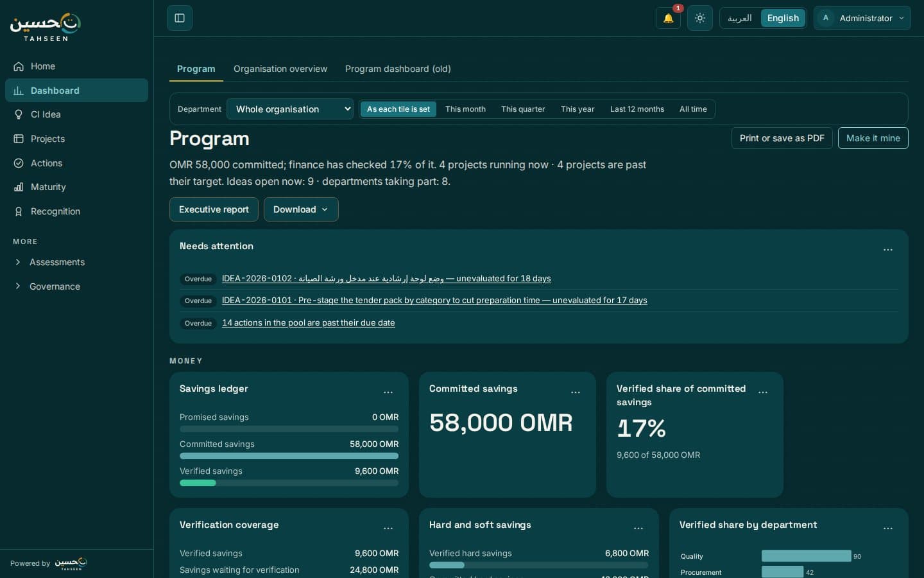Select 'Last 12 months' period filter

tap(637, 109)
